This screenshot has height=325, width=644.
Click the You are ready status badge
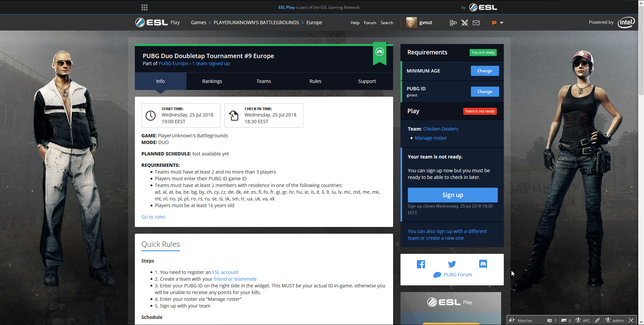pos(483,52)
